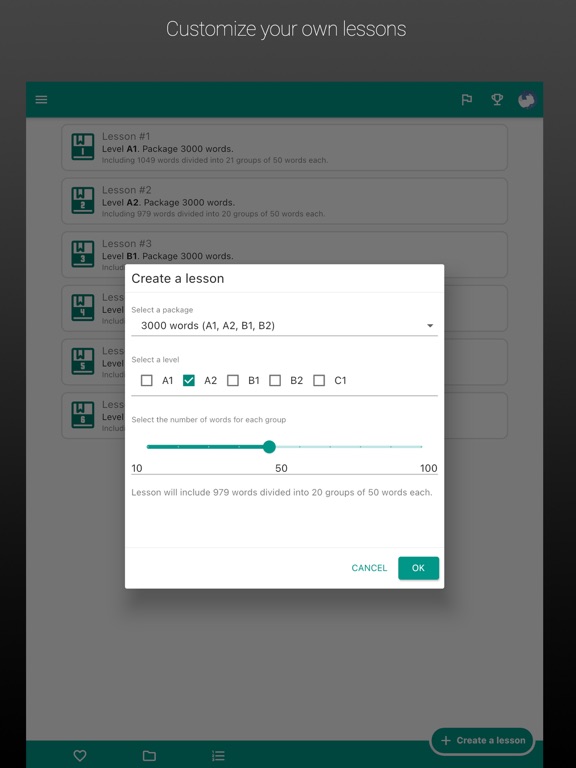Click the CANCEL button
576x768 pixels.
(x=369, y=568)
